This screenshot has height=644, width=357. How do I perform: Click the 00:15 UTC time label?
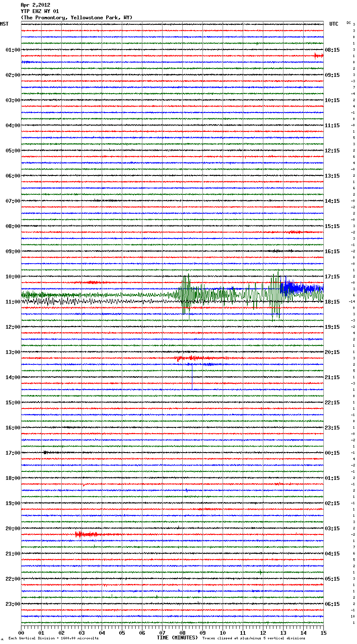pos(332,453)
